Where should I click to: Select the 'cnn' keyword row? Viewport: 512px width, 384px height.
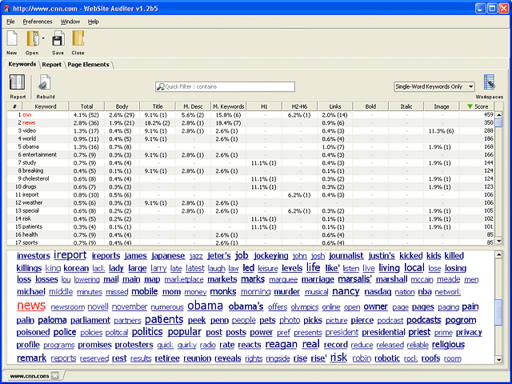click(251, 115)
